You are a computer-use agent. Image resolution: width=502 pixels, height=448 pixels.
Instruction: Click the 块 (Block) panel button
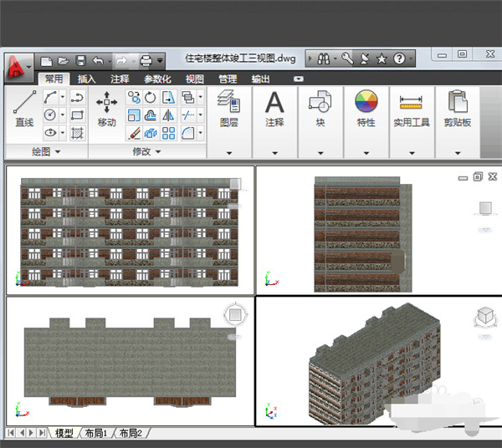tap(320, 104)
